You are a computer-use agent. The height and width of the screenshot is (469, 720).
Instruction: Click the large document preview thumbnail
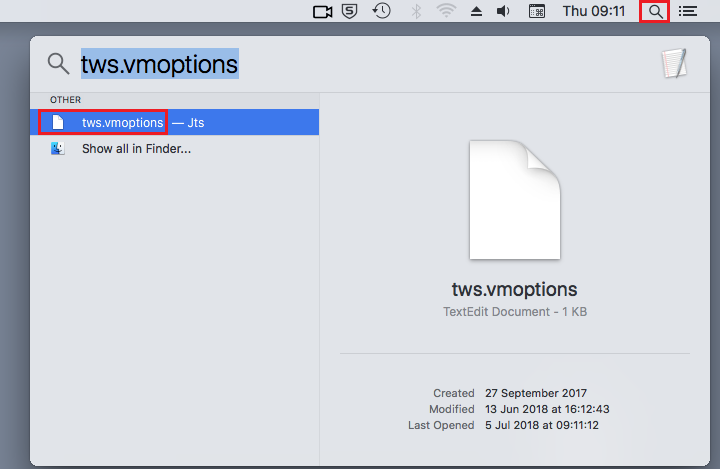(x=515, y=200)
